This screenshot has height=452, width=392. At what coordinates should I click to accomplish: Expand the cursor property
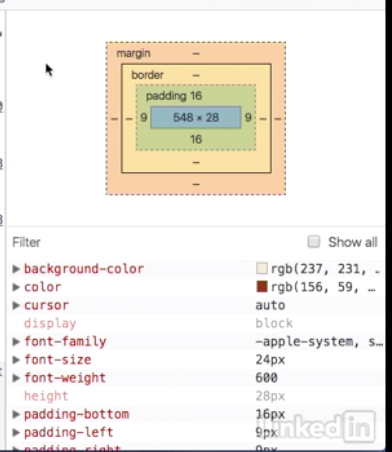pyautogui.click(x=16, y=305)
